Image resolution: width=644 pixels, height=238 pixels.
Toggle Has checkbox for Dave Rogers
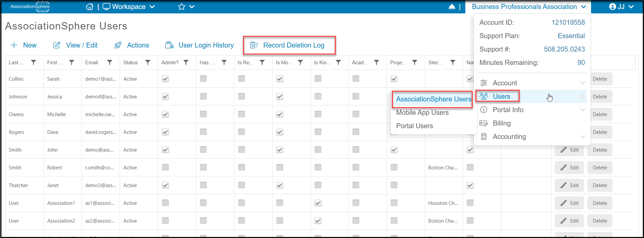(203, 132)
